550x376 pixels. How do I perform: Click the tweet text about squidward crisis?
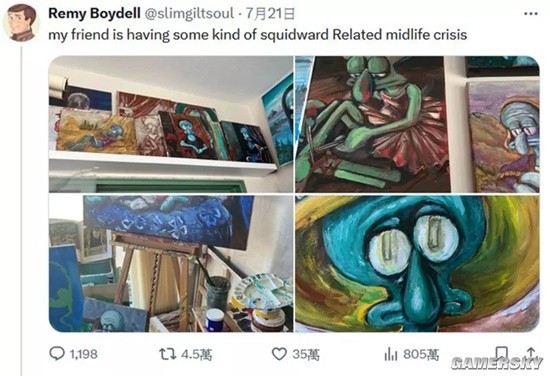(x=257, y=35)
